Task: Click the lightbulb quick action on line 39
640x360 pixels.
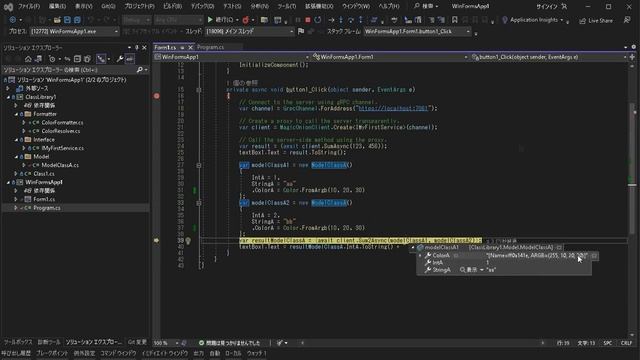Action: point(188,241)
